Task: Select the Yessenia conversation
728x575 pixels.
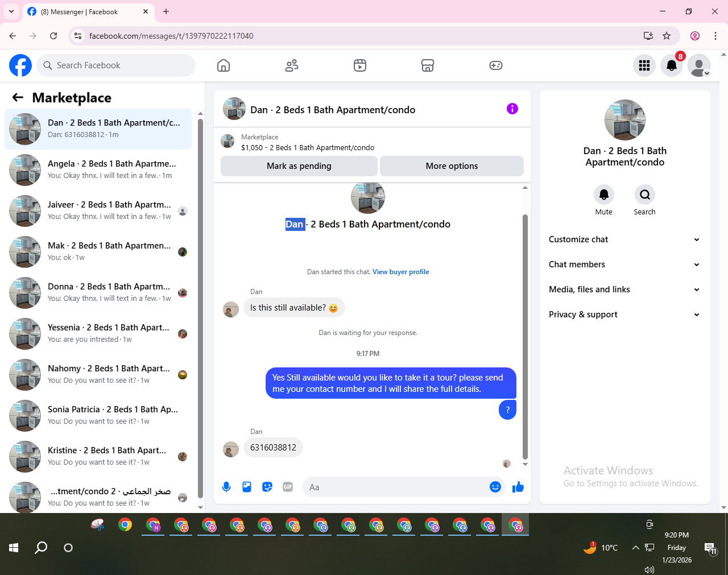Action: pyautogui.click(x=98, y=334)
